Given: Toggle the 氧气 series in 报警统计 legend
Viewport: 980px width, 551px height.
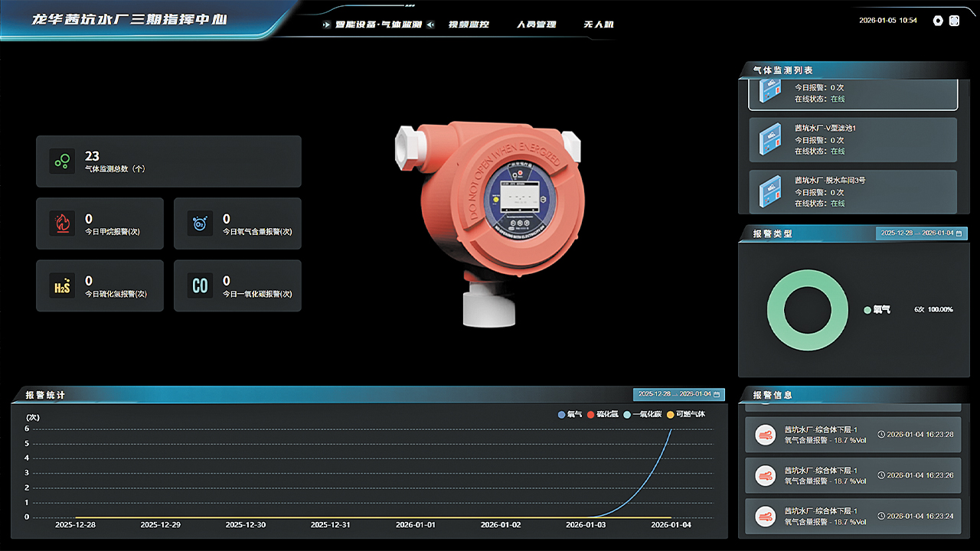Looking at the screenshot, I should [570, 414].
